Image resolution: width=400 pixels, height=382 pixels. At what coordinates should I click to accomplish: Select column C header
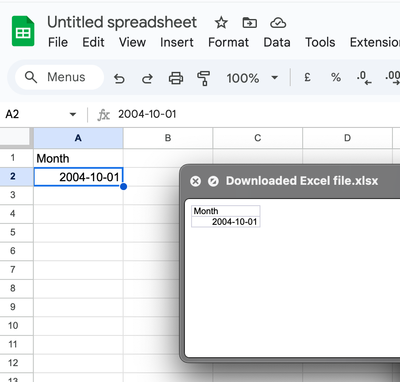tap(257, 138)
